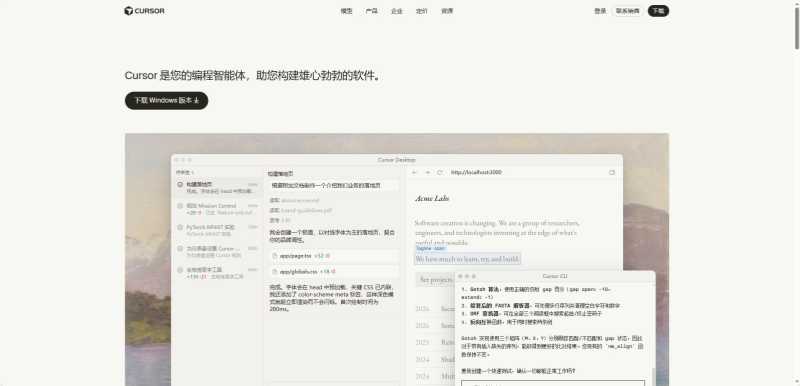
Task: Click the 联系销售 contact sales button
Action: point(627,11)
